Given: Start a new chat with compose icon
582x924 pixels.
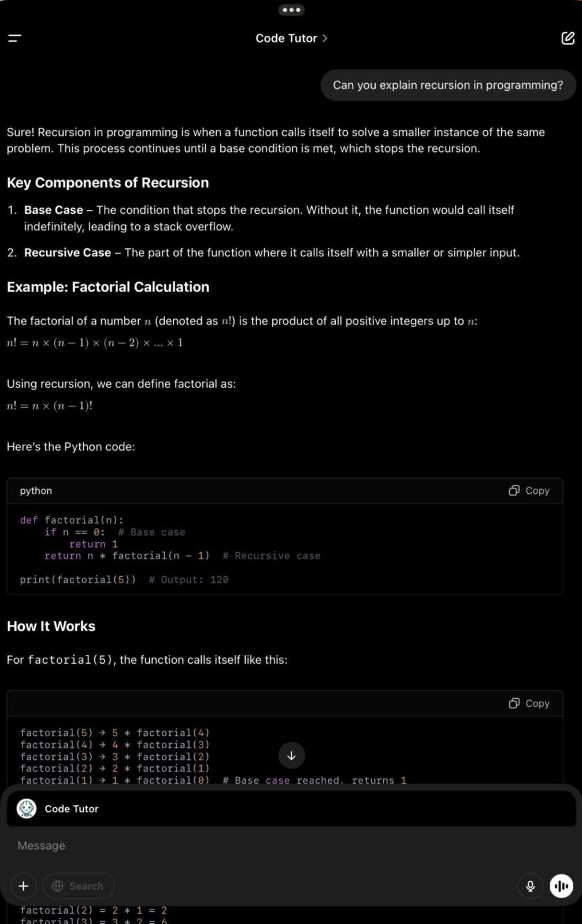Looking at the screenshot, I should point(568,38).
